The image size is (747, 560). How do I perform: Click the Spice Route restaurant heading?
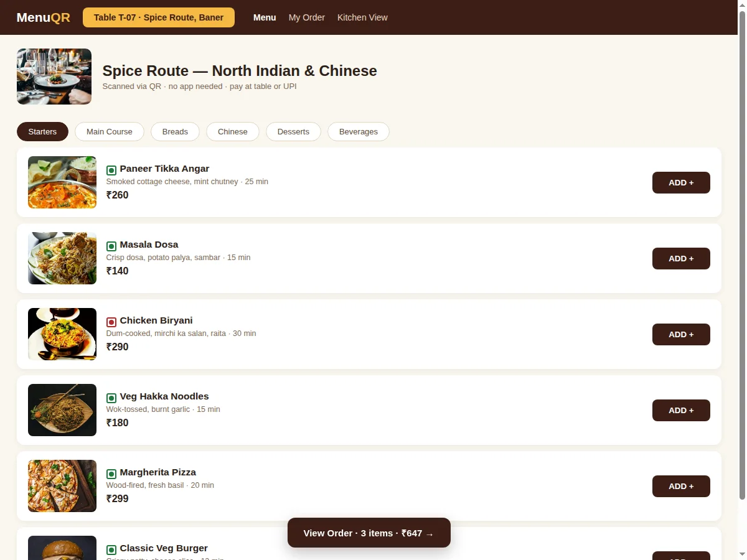pyautogui.click(x=240, y=71)
